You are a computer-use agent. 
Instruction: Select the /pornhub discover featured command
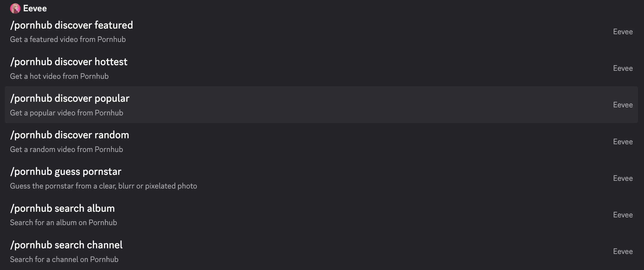pyautogui.click(x=321, y=32)
